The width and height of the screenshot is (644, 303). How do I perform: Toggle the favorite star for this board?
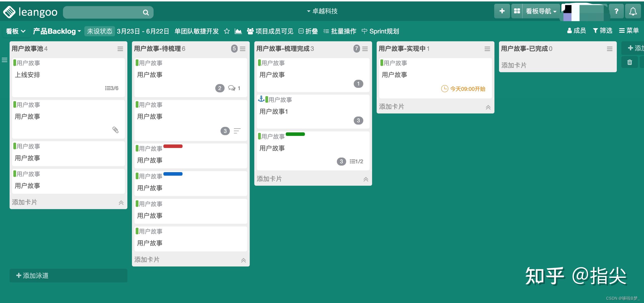(227, 31)
